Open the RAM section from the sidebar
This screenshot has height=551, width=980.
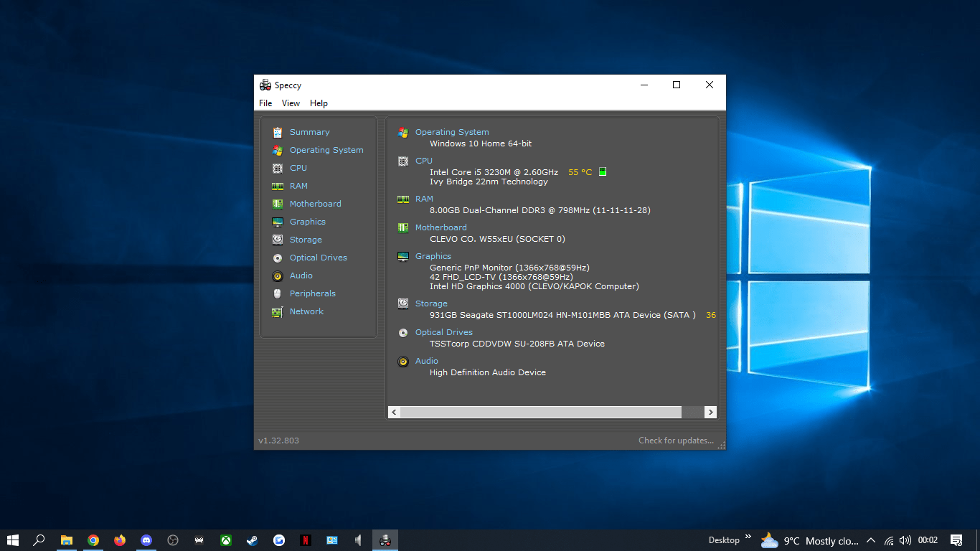click(x=298, y=186)
